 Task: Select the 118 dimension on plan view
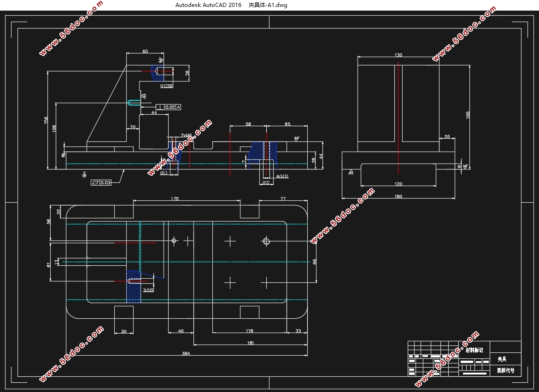pos(250,331)
